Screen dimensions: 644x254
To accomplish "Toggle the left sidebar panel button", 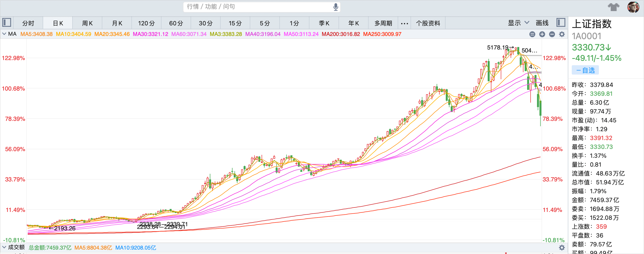I will [7, 23].
